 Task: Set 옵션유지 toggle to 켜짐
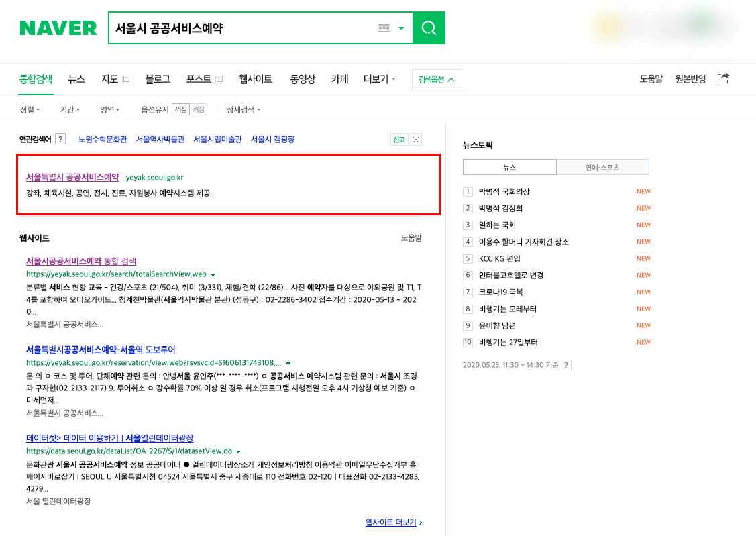(198, 109)
